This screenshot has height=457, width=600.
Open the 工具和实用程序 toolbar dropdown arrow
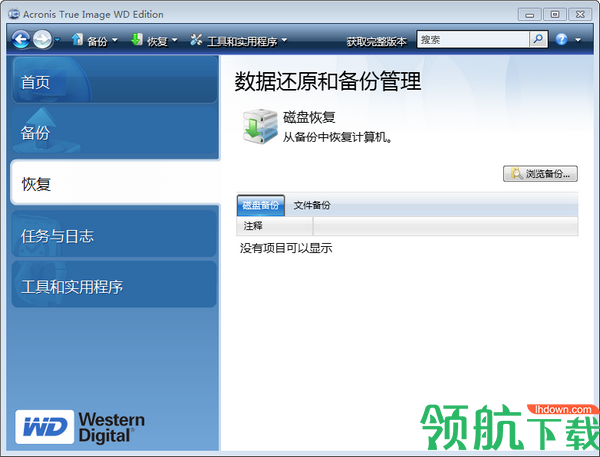coord(284,40)
